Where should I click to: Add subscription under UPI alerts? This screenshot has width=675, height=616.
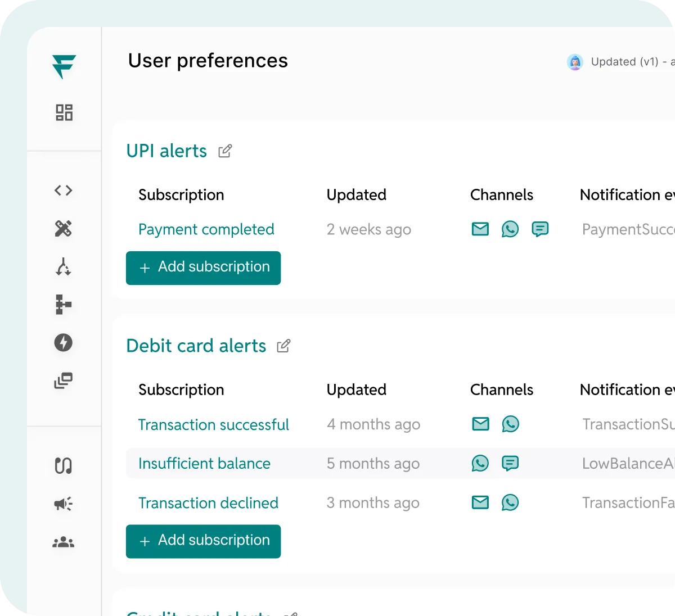(203, 268)
